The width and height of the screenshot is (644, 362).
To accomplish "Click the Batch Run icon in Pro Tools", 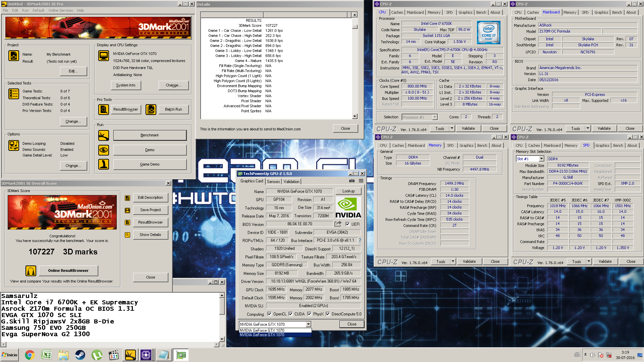I will [x=151, y=110].
